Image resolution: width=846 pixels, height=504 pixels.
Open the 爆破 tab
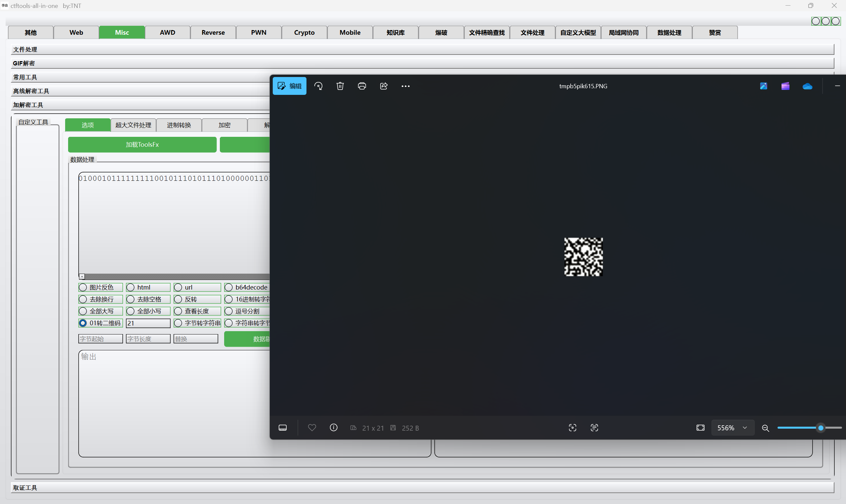click(441, 33)
